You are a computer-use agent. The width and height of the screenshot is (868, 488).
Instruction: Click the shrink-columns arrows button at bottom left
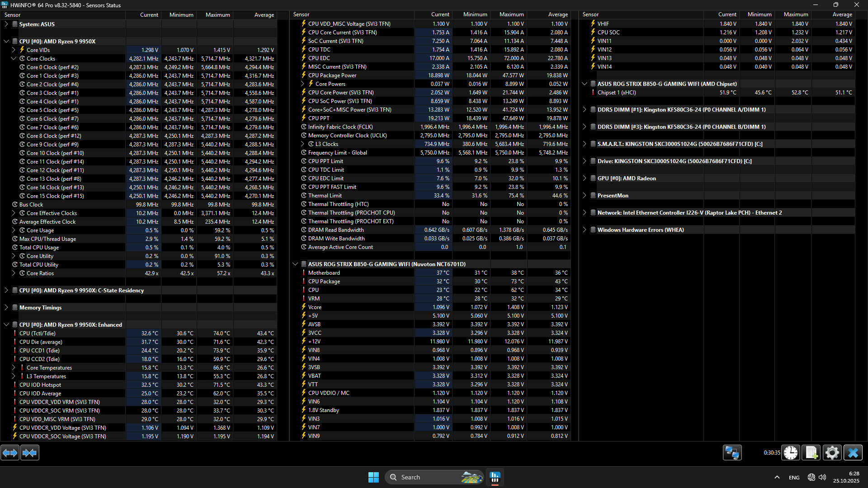click(x=30, y=453)
